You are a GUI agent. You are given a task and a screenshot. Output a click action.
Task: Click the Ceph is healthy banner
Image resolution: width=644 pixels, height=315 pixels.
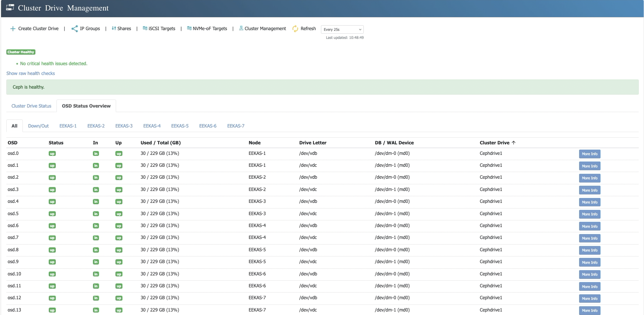pyautogui.click(x=322, y=87)
